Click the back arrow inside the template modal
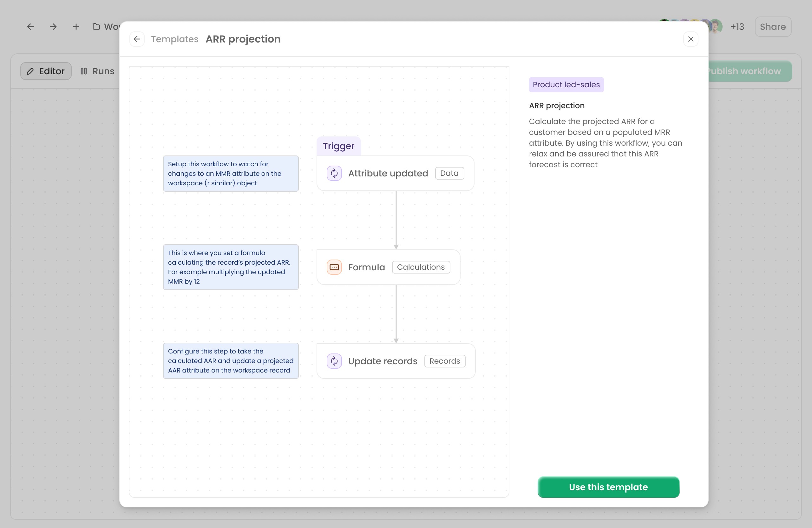 click(x=137, y=39)
